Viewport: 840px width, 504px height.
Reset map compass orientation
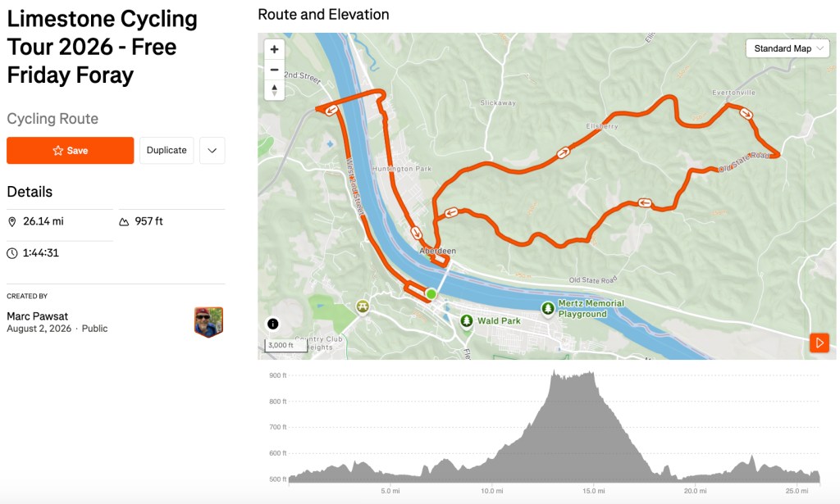(274, 90)
